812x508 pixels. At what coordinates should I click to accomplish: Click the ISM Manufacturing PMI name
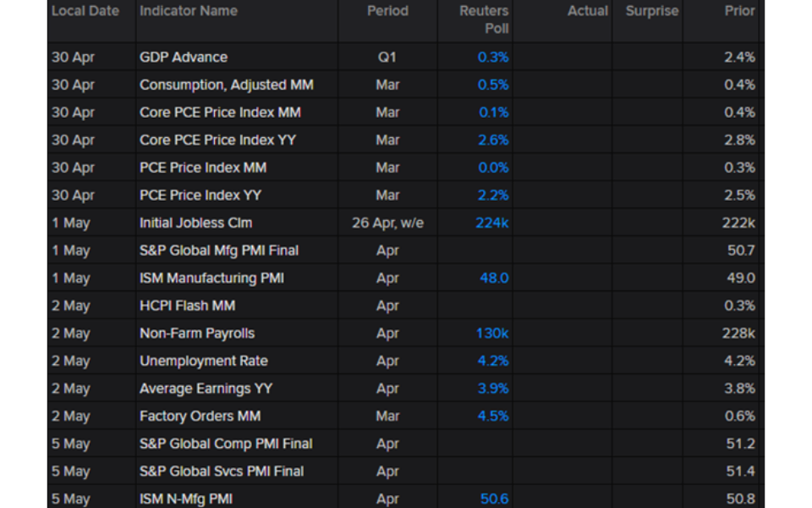point(211,278)
